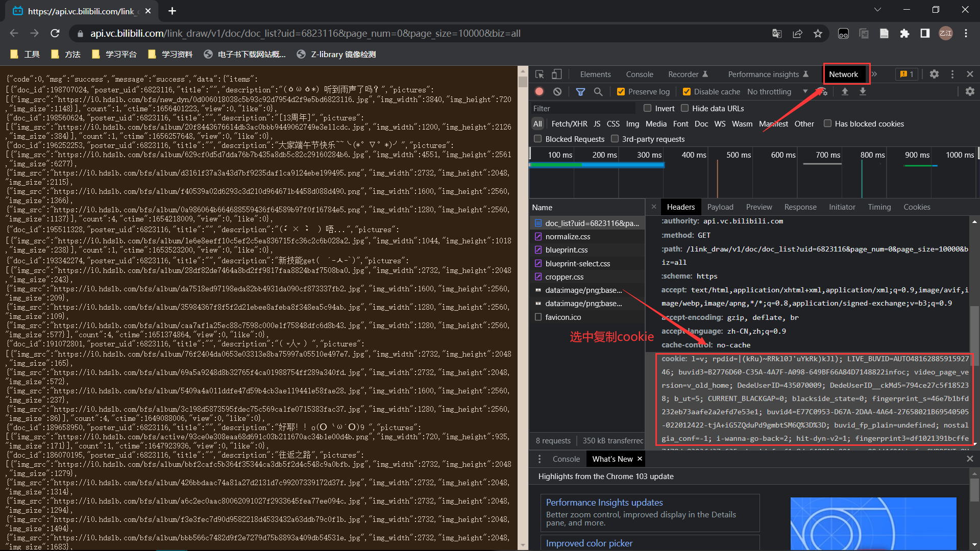Open translate page icon in address bar
The image size is (980, 551).
(777, 34)
